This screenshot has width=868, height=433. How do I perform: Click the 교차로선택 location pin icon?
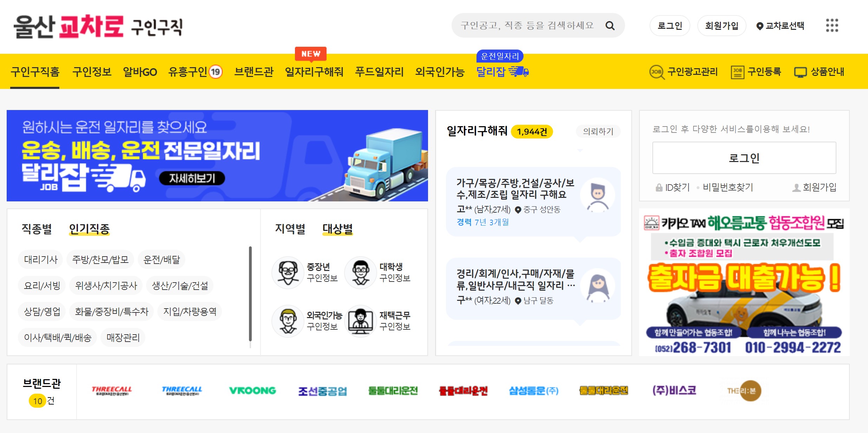[x=759, y=26]
